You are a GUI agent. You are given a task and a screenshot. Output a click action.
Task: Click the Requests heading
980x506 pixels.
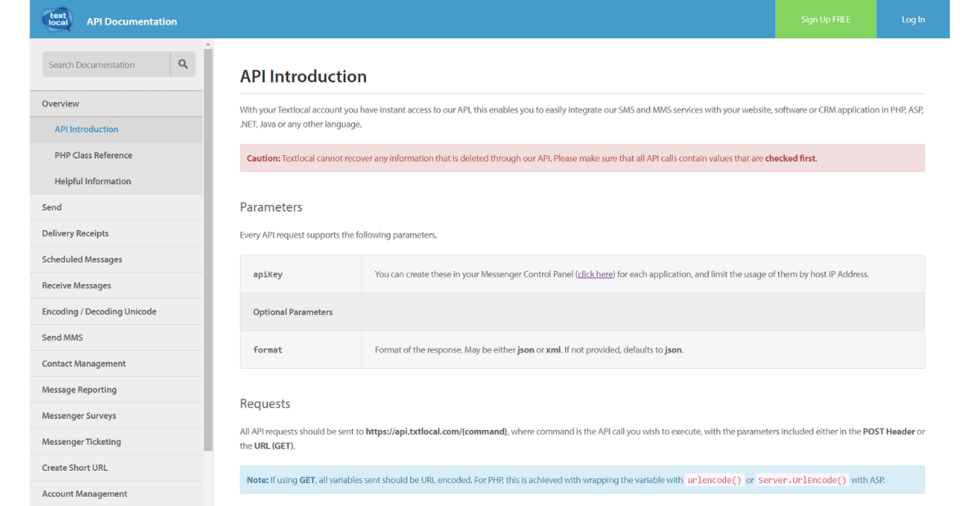[265, 404]
